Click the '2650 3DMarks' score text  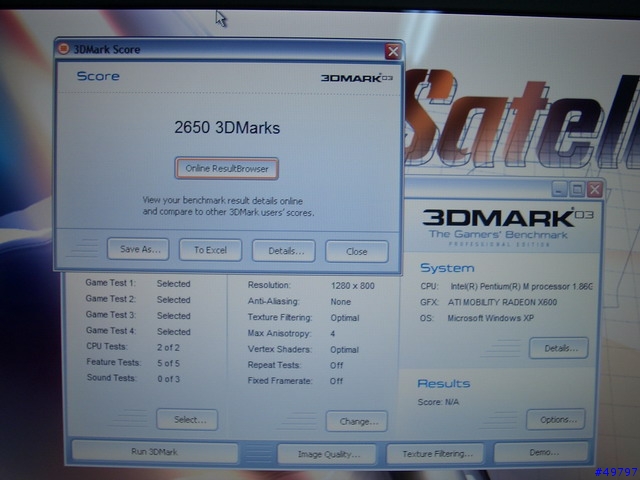(227, 127)
